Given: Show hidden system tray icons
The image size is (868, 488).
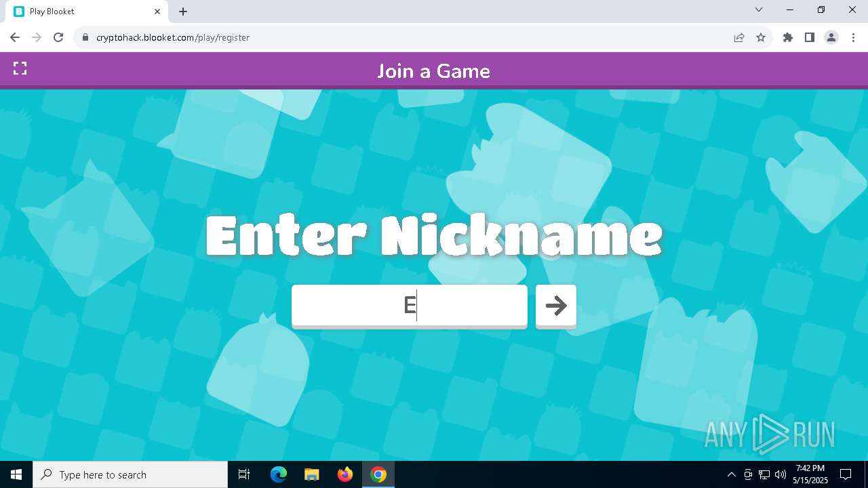Looking at the screenshot, I should pyautogui.click(x=731, y=474).
